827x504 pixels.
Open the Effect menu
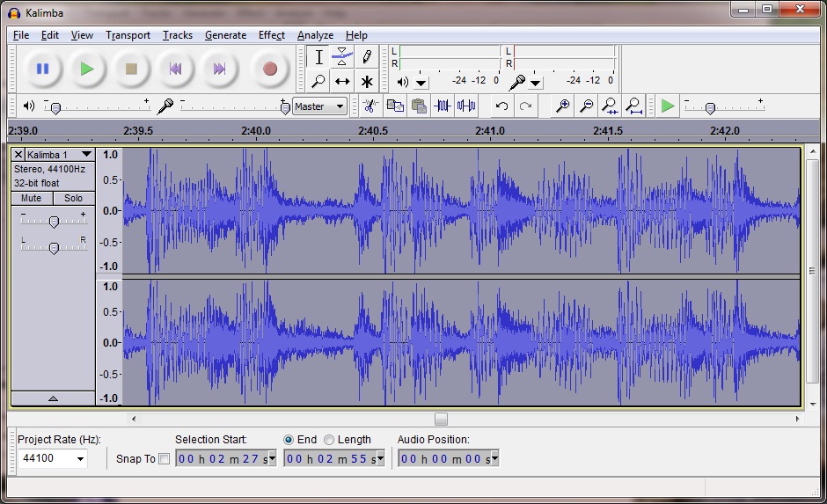[x=271, y=35]
